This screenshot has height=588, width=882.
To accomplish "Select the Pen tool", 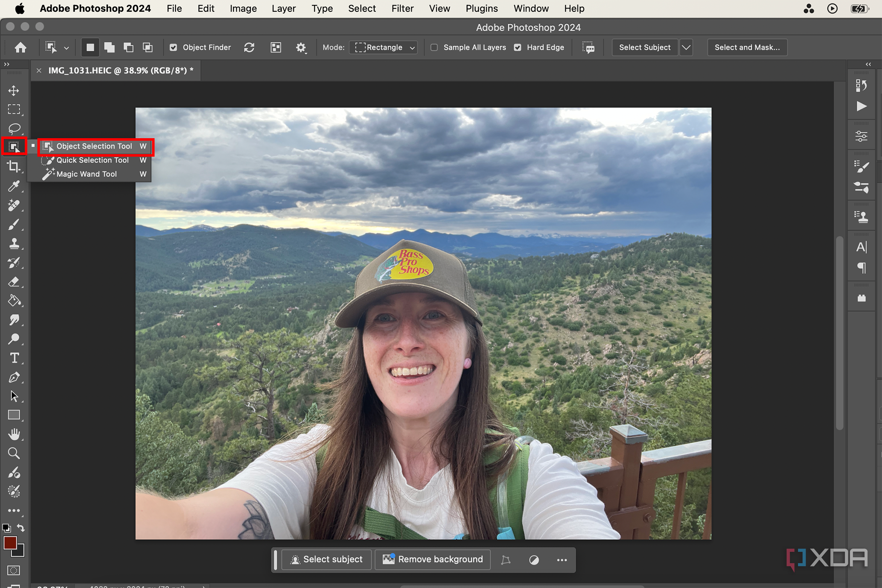I will (x=14, y=377).
